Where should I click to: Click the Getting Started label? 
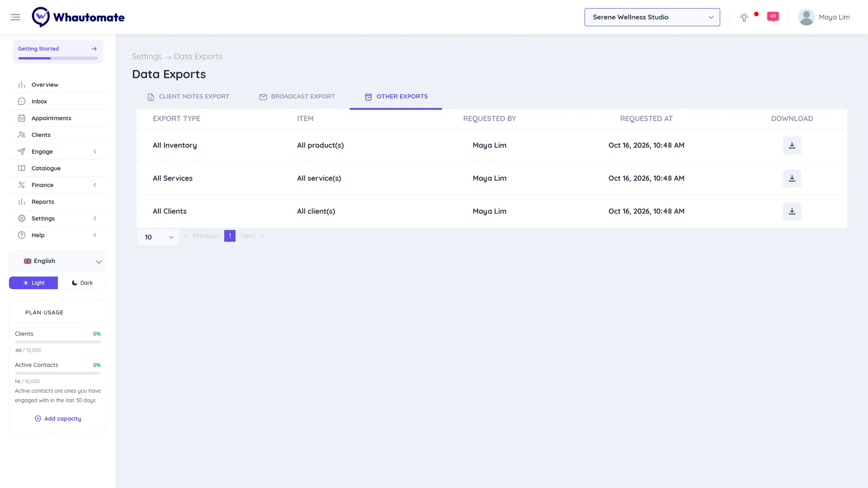tap(38, 49)
